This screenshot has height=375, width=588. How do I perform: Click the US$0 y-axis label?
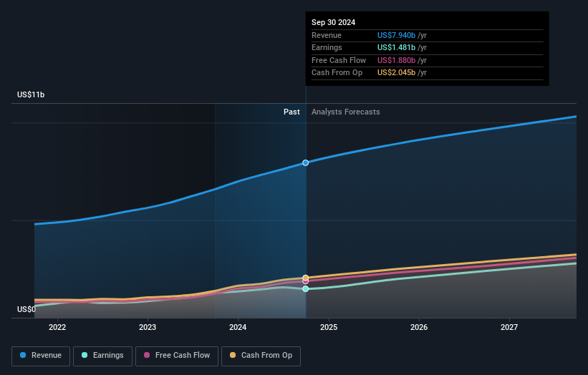(x=26, y=309)
